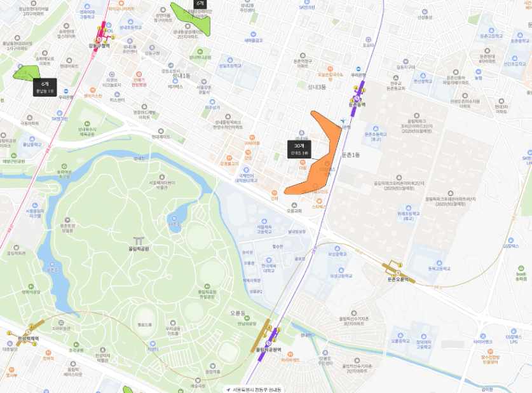532x393 pixels.
Task: Click the green polygon near 풍납동 label
Action: 27,73
